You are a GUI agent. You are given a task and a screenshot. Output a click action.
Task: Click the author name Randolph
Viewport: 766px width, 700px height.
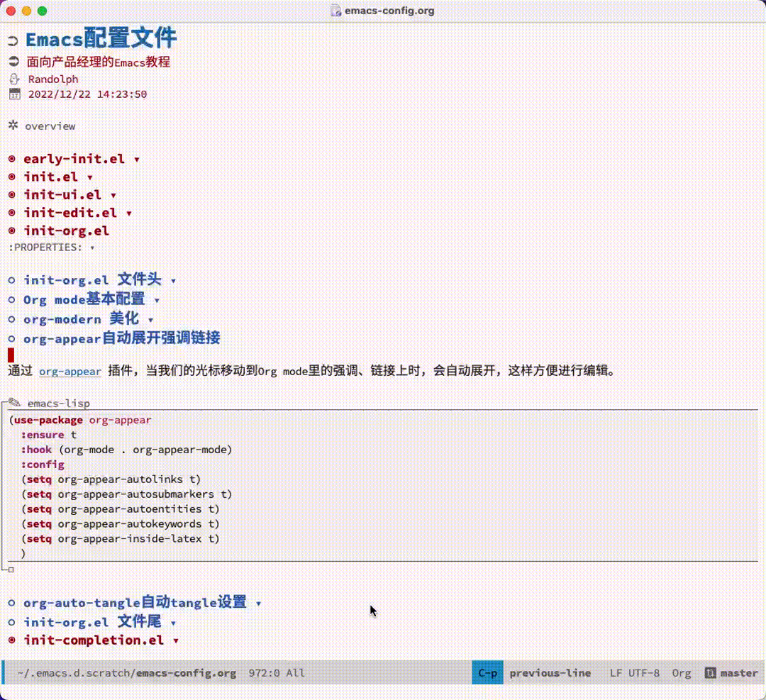click(52, 79)
